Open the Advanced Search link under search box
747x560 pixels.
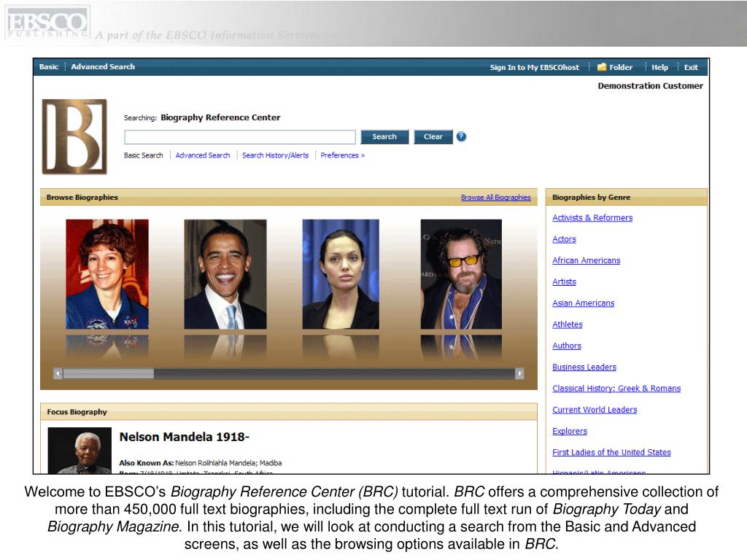point(203,155)
